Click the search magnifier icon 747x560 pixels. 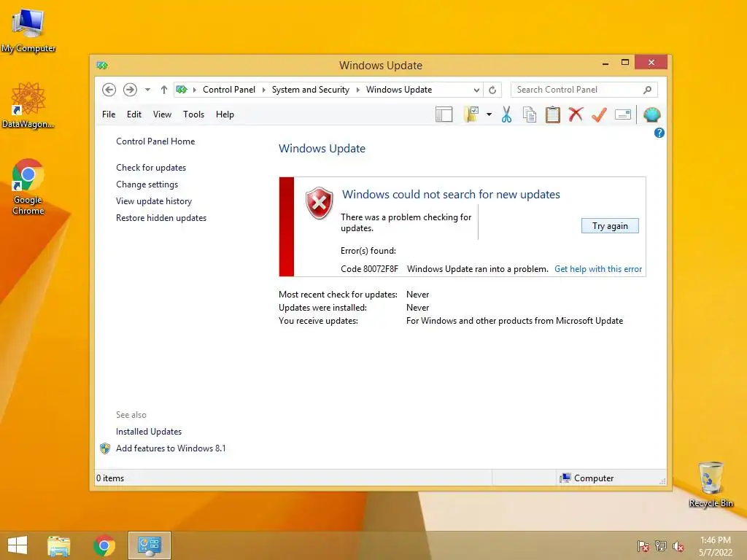click(x=648, y=90)
